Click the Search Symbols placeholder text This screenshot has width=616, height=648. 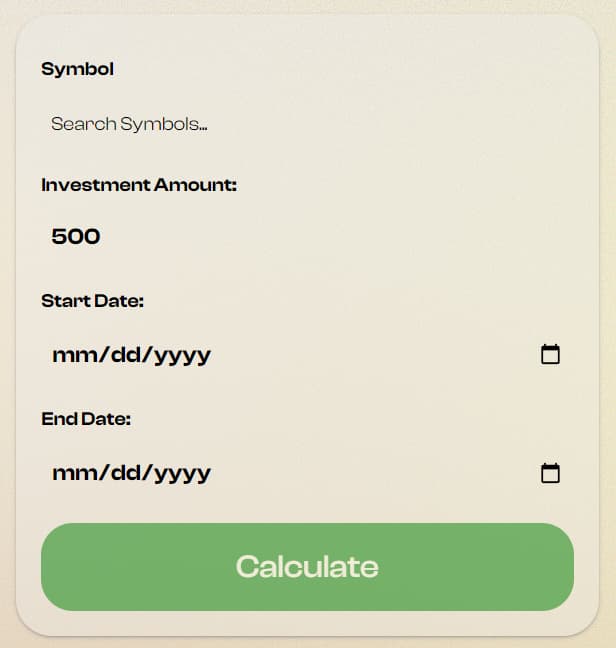129,125
